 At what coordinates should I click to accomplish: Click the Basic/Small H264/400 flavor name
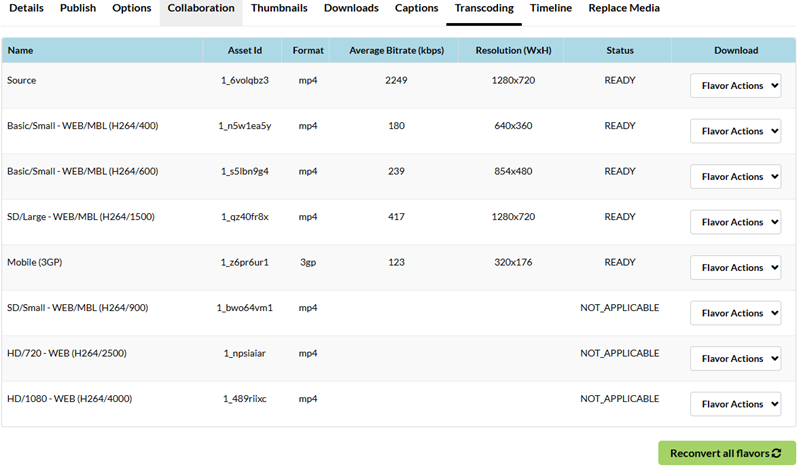pyautogui.click(x=83, y=126)
